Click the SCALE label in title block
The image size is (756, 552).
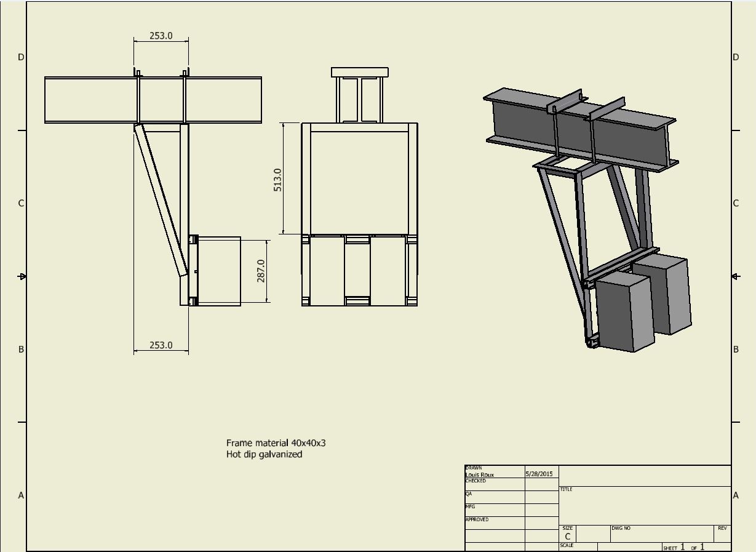point(567,546)
